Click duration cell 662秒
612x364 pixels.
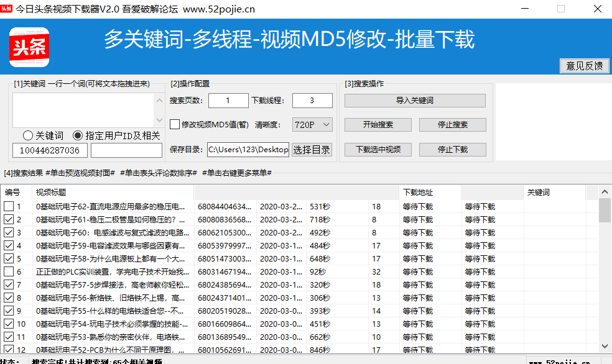click(320, 337)
